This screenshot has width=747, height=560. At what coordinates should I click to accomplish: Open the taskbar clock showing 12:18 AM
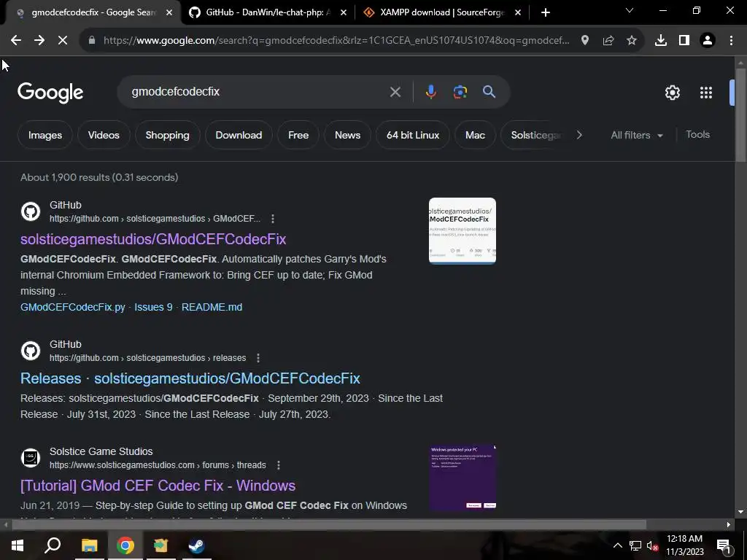coord(684,545)
